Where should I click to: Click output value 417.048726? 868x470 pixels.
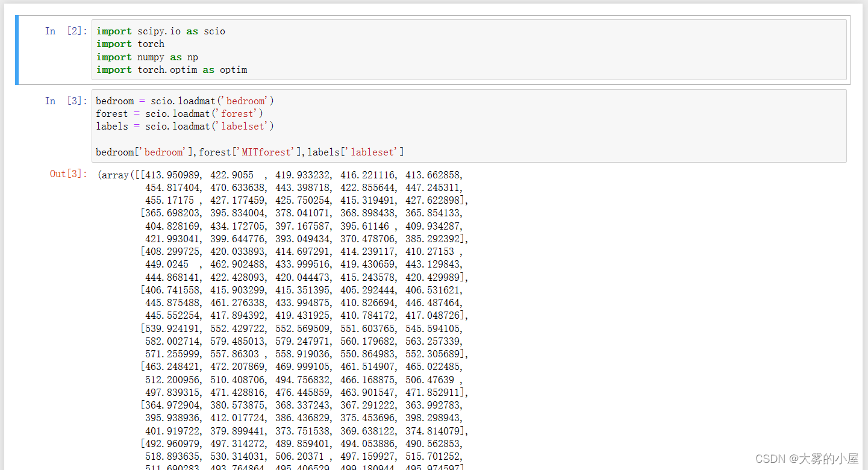[432, 316]
